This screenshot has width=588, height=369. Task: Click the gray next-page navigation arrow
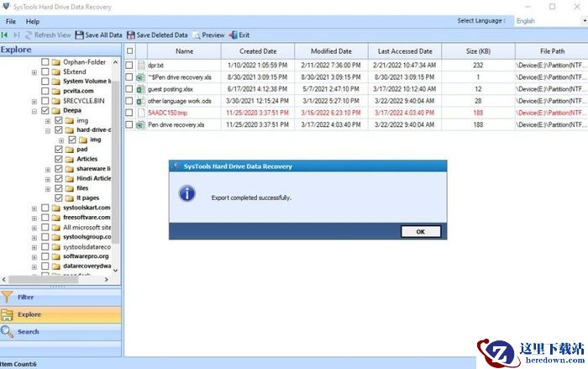click(x=17, y=35)
